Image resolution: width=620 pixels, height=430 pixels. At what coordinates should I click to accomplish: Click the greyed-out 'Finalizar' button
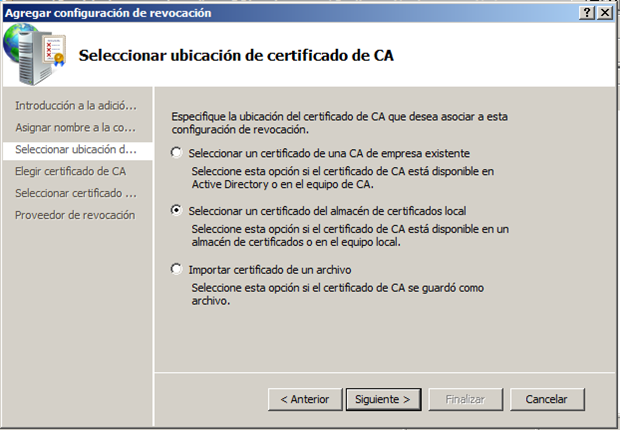click(x=466, y=399)
